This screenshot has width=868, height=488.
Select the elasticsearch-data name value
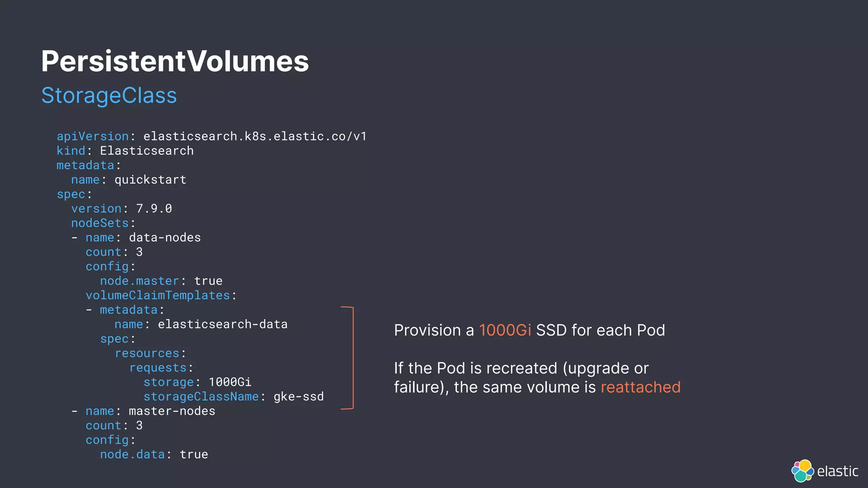(x=223, y=324)
